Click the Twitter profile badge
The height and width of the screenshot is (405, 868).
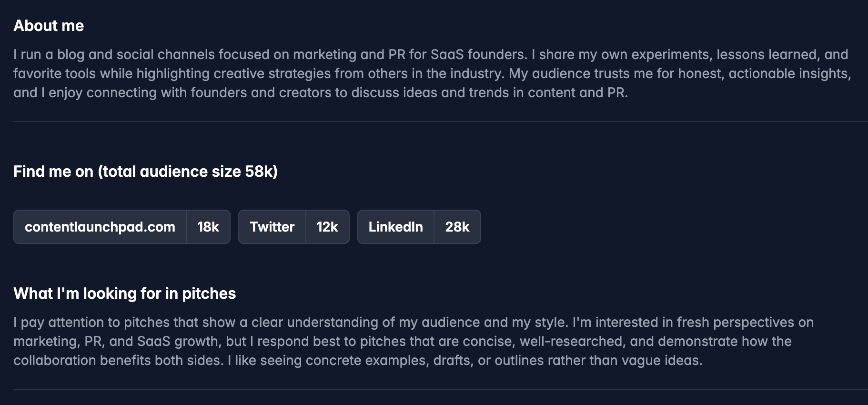[272, 227]
